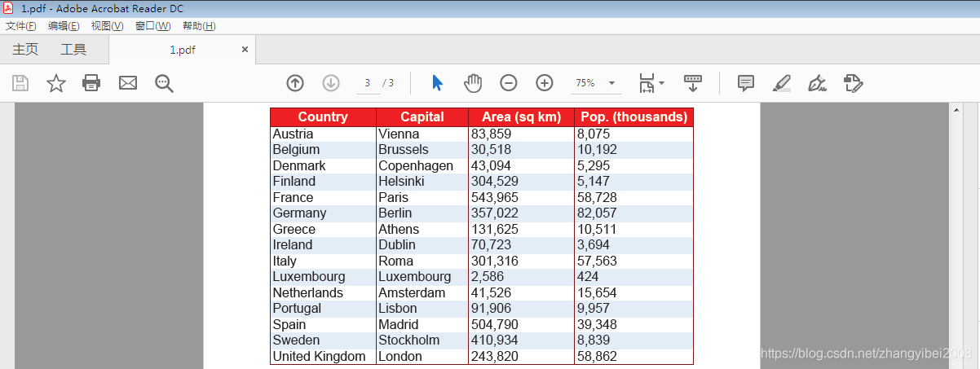Zoom in with the plus button

545,83
